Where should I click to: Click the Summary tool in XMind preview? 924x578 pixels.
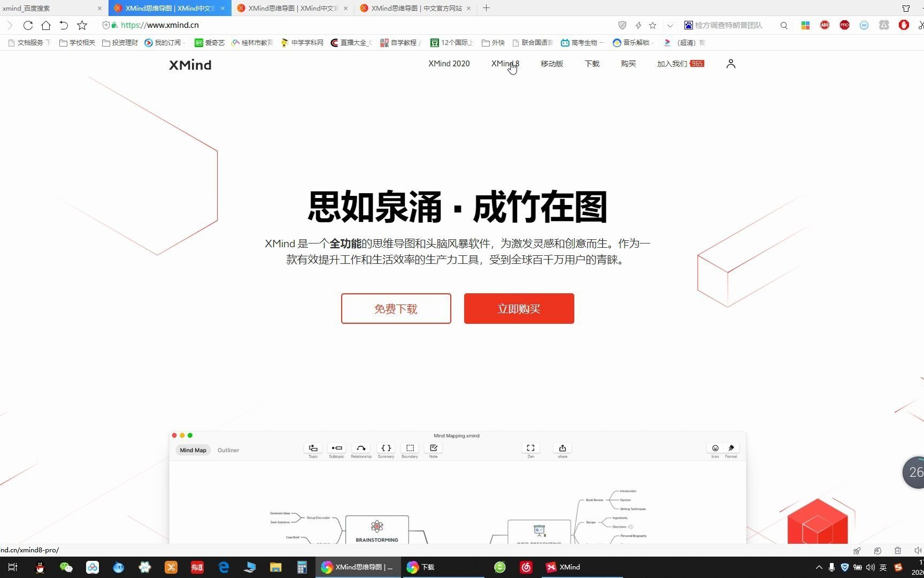pyautogui.click(x=386, y=450)
